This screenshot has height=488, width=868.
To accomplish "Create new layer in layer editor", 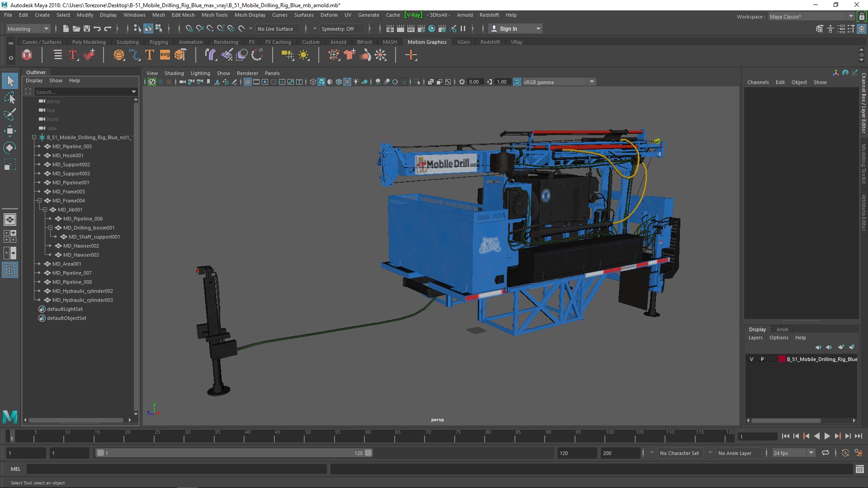I will click(841, 347).
